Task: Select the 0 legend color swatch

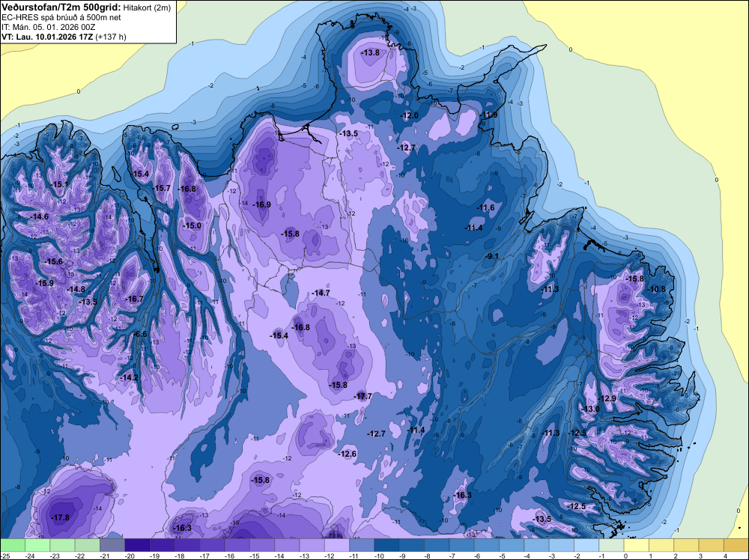Action: pyautogui.click(x=636, y=545)
